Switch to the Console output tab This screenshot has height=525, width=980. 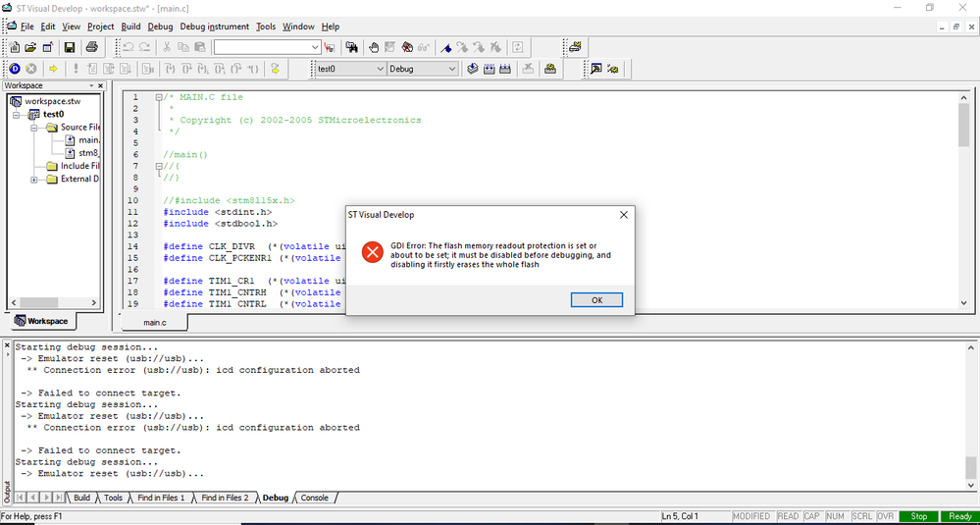pos(314,499)
